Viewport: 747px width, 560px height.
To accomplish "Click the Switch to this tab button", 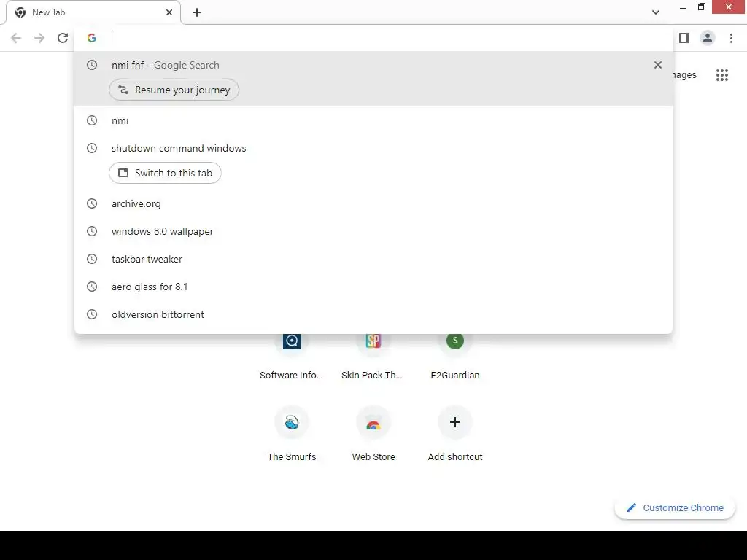I will 165,173.
